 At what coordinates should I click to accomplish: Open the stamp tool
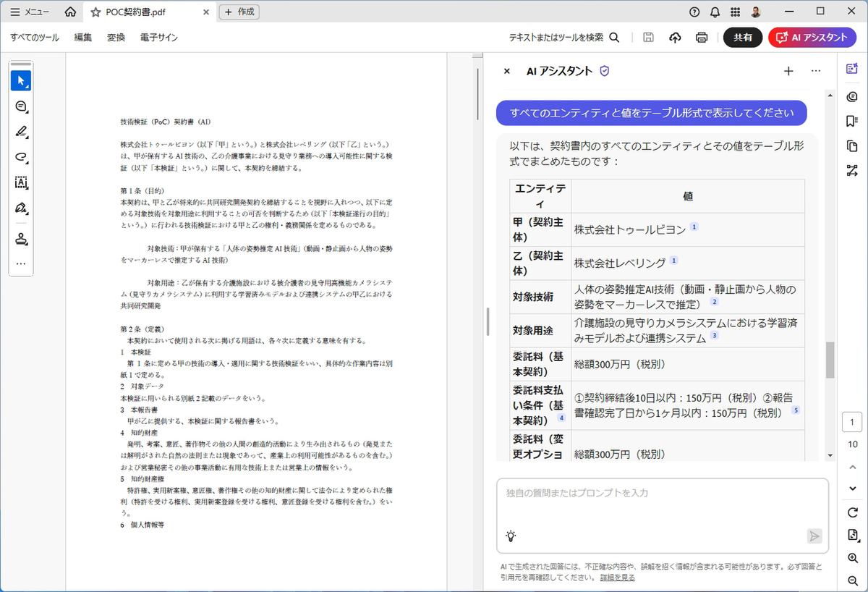(x=21, y=239)
